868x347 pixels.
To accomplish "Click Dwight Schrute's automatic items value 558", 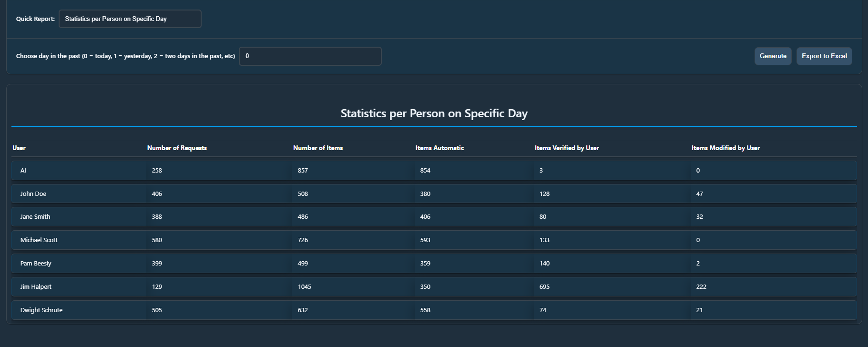I will tap(425, 310).
